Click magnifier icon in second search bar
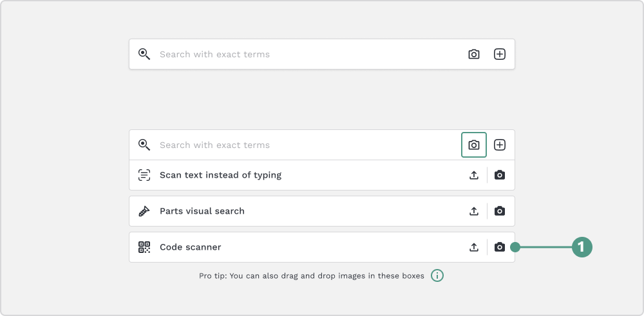The image size is (644, 316). pyautogui.click(x=144, y=145)
